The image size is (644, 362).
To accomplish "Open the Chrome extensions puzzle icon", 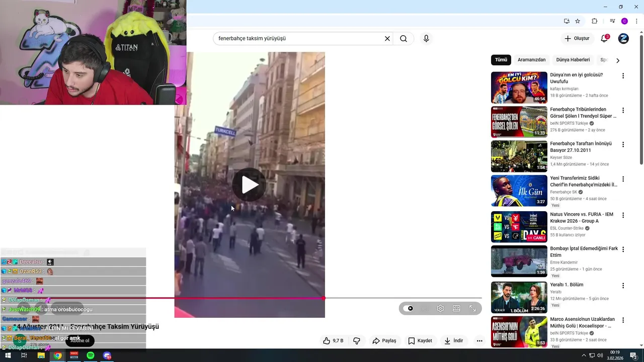I will tap(594, 21).
